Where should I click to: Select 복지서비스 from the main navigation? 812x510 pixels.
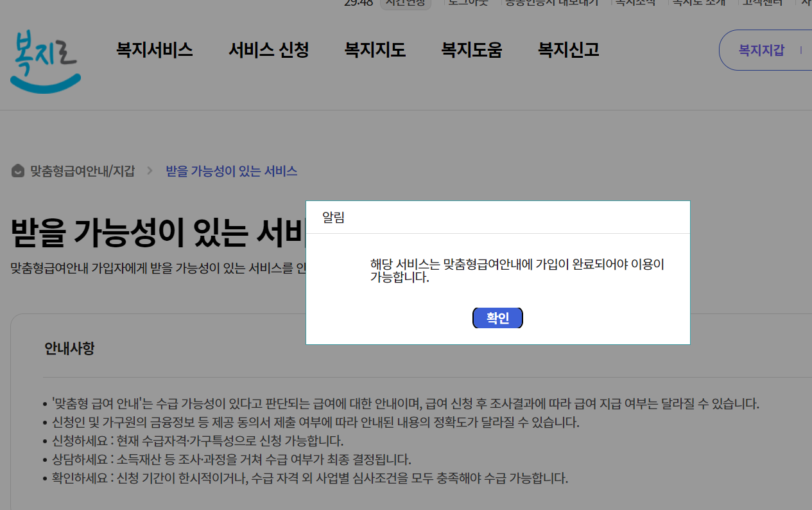pyautogui.click(x=154, y=50)
